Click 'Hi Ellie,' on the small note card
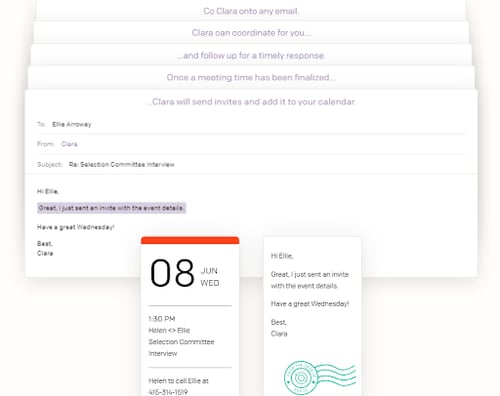The width and height of the screenshot is (500, 396). 282,256
